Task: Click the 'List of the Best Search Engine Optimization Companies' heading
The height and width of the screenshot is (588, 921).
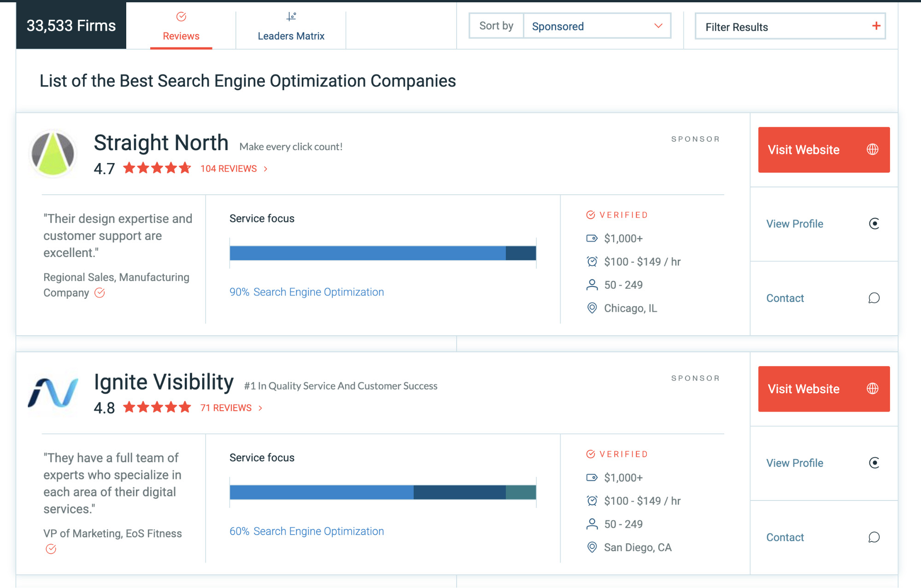Action: pos(247,81)
